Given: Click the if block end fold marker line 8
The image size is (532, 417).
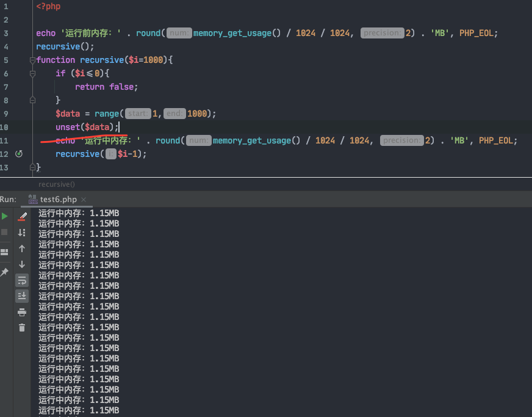Looking at the screenshot, I should [x=32, y=100].
